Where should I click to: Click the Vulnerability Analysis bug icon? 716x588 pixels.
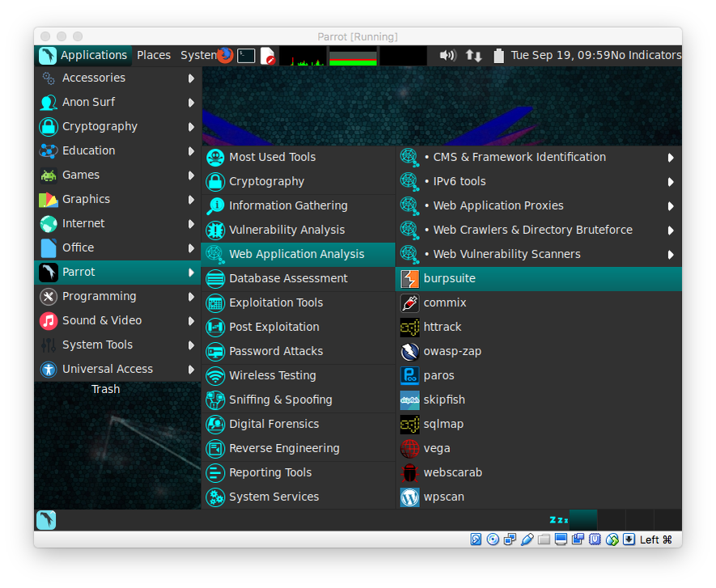tap(215, 230)
